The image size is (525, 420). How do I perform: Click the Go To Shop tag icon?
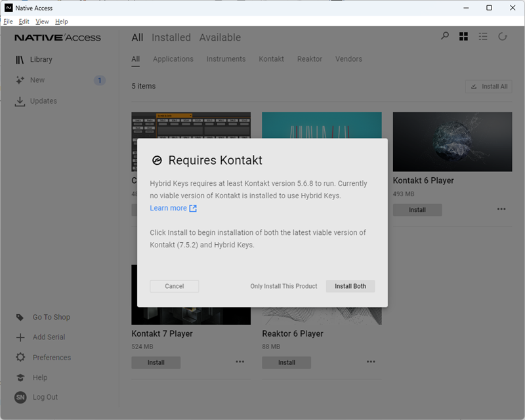point(20,317)
